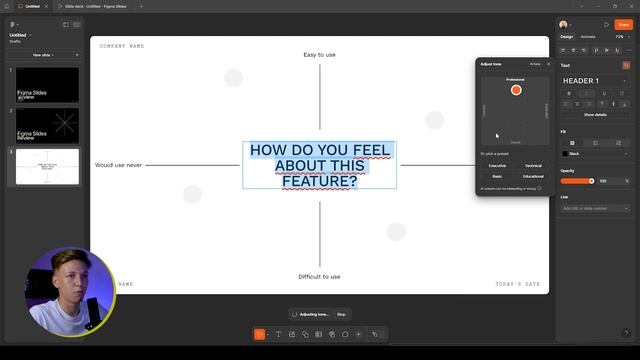Click the plus tool in bottom toolbar
The width and height of the screenshot is (640, 360).
click(x=358, y=334)
